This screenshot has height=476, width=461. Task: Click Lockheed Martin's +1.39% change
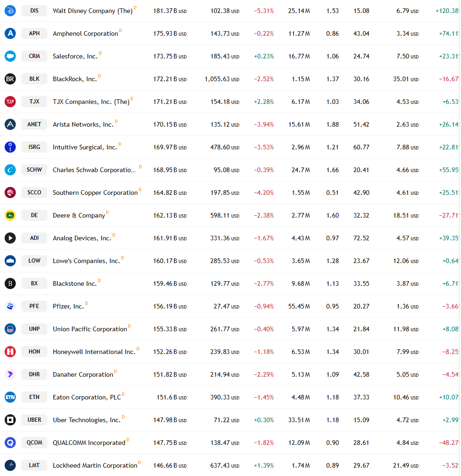coord(264,465)
